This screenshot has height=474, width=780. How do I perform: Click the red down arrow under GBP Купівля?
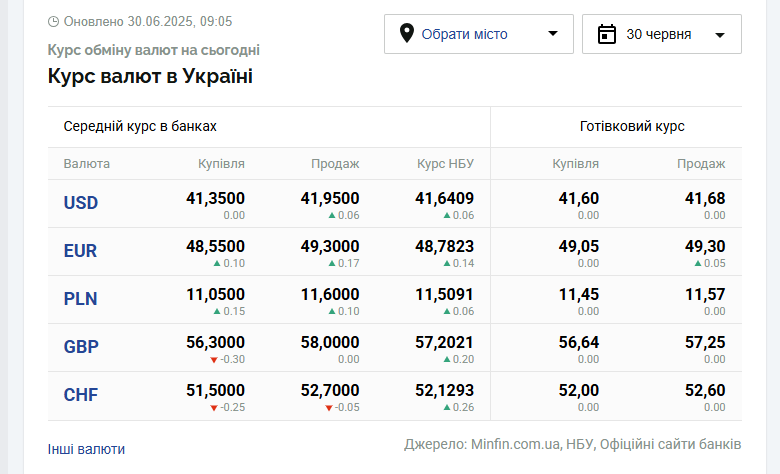[x=214, y=360]
